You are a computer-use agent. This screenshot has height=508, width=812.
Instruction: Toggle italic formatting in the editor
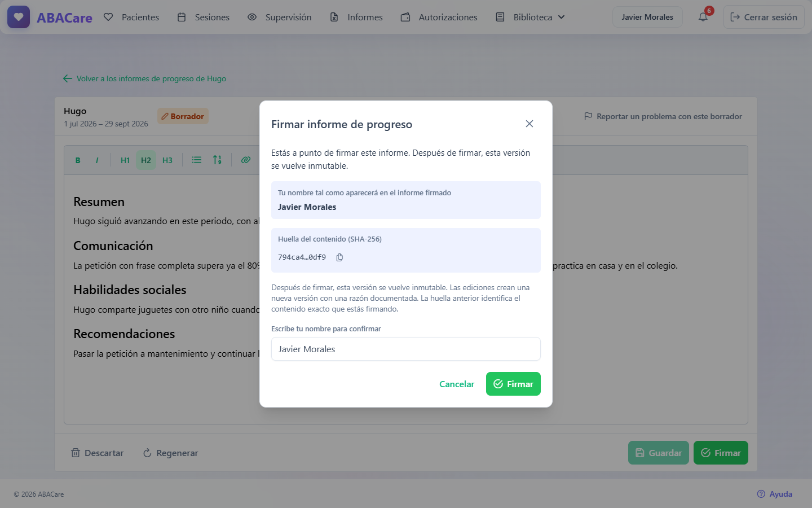(97, 160)
